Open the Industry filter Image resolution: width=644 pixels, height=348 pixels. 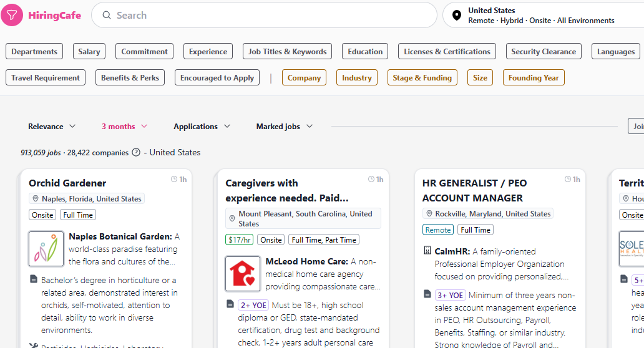[356, 77]
